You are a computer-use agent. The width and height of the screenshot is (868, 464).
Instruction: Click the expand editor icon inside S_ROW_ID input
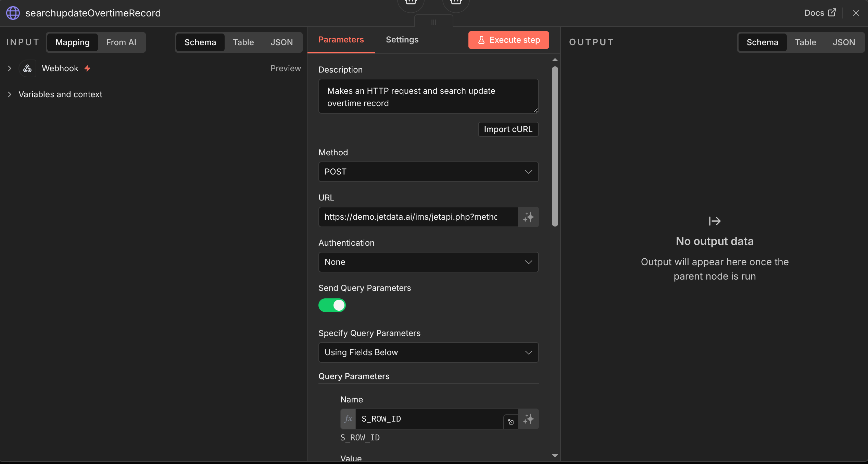tap(511, 422)
